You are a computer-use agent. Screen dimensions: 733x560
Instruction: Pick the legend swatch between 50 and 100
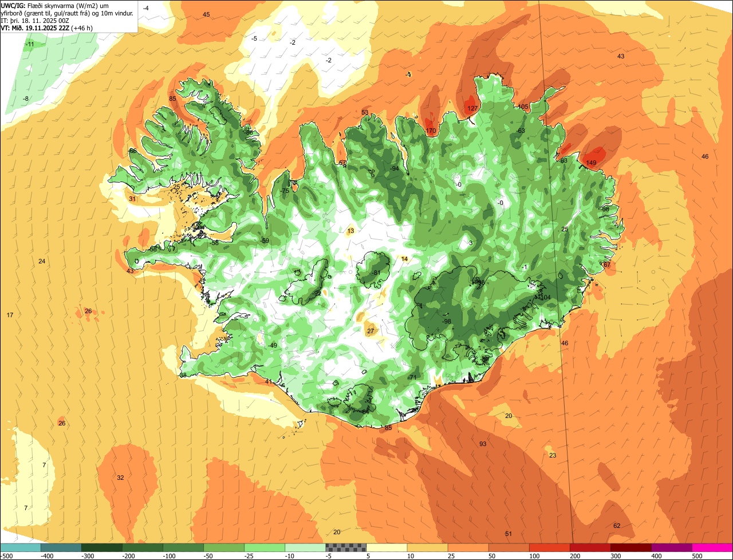click(509, 547)
